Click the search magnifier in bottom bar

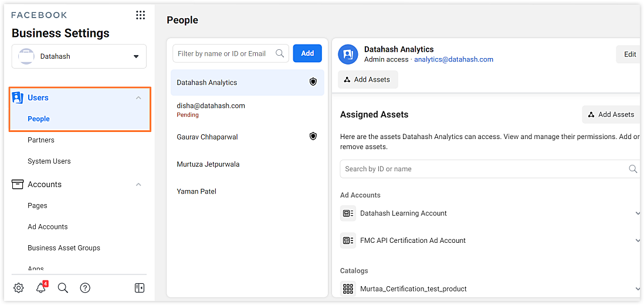63,288
